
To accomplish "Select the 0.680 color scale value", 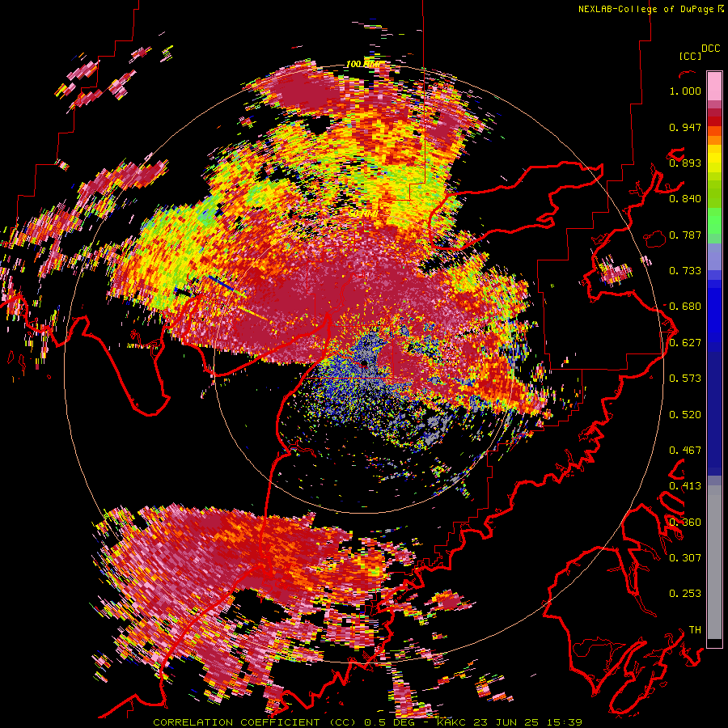I will (x=685, y=307).
